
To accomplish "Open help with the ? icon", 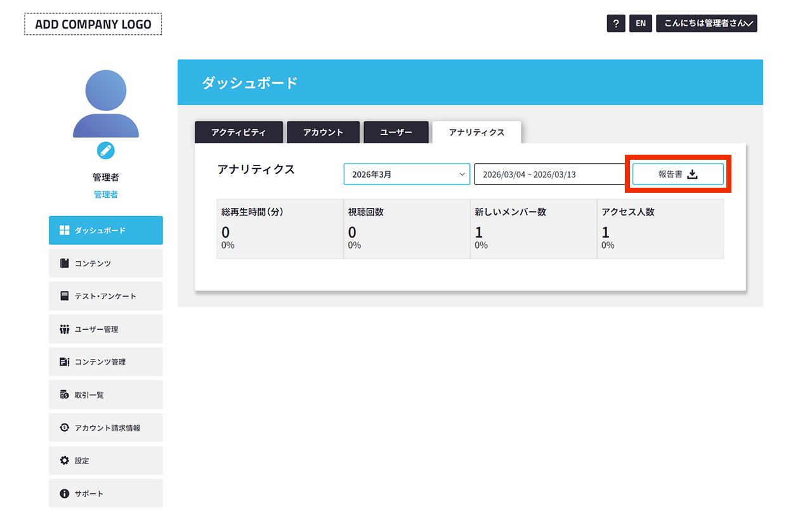I will click(615, 23).
